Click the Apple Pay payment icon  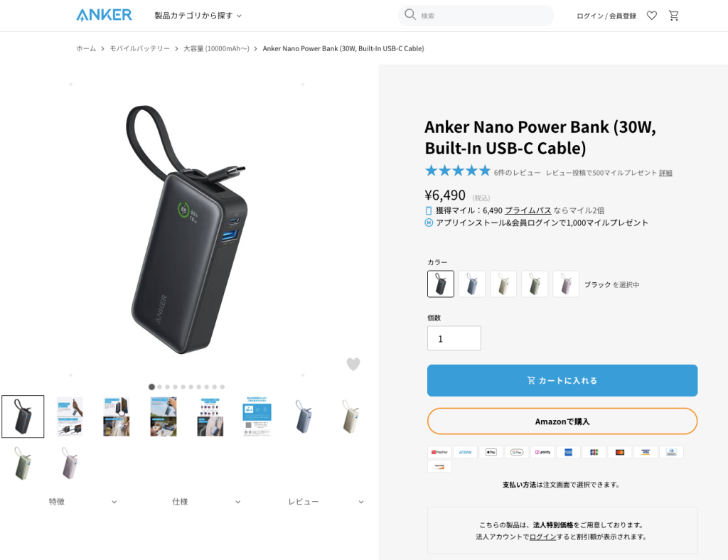(491, 452)
